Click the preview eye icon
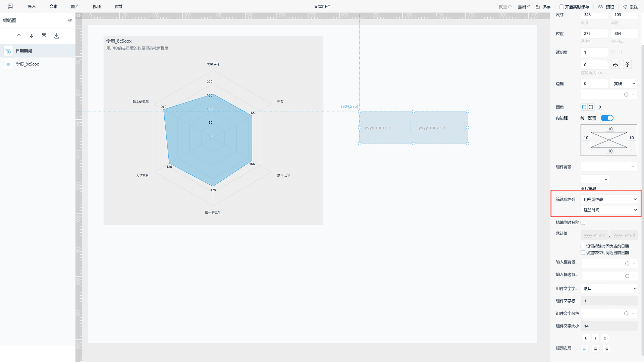Screen dimensions: 644x362 tap(601, 7)
